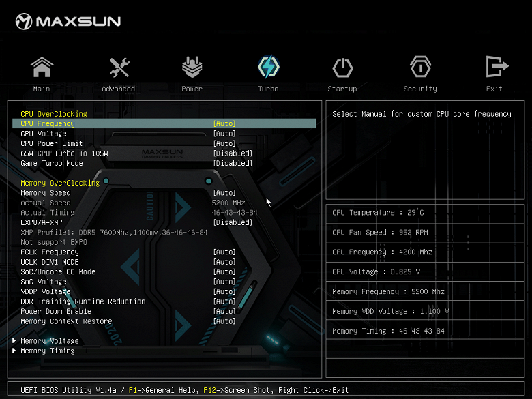Expand the Memory Timing submenu
The image size is (532, 399).
47,351
